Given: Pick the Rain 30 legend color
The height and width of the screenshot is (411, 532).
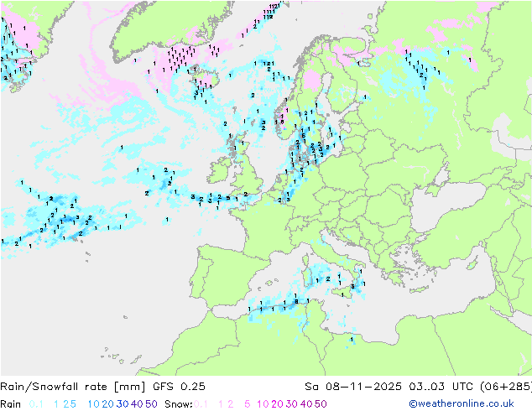Looking at the screenshot, I should [x=123, y=404].
